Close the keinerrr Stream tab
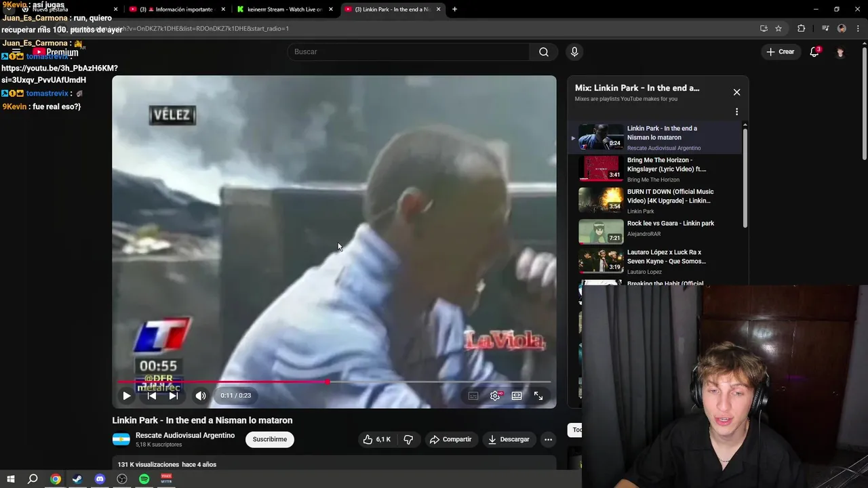 tap(331, 9)
